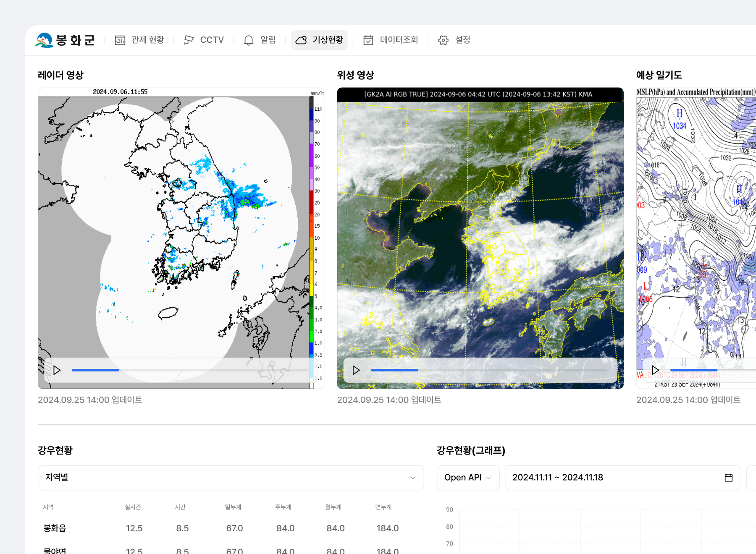The image size is (756, 554).
Task: Open the Open API dropdown
Action: (468, 478)
